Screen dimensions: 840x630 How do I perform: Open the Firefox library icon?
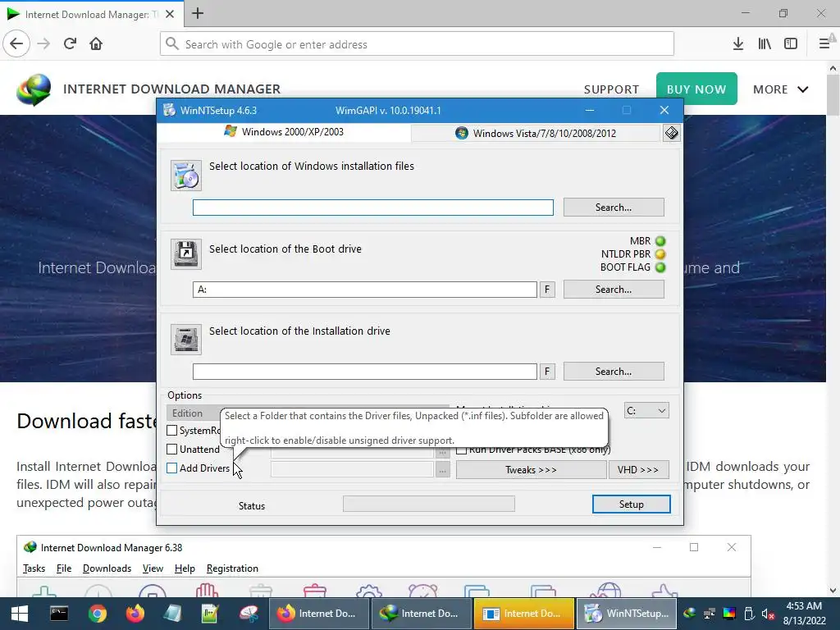point(765,44)
